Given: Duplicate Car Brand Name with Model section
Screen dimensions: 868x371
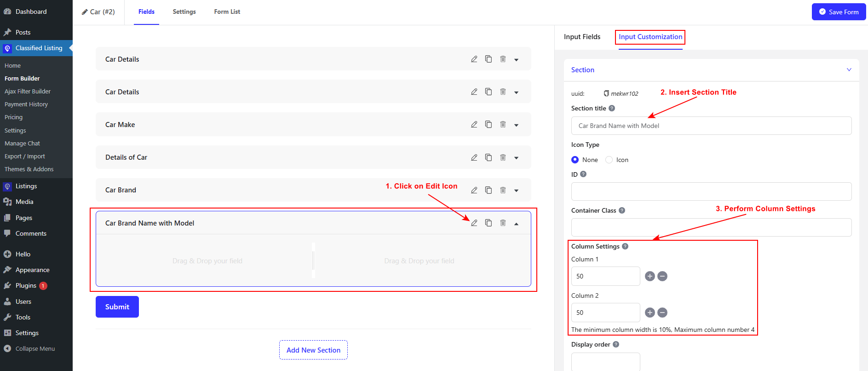Looking at the screenshot, I should tap(489, 223).
